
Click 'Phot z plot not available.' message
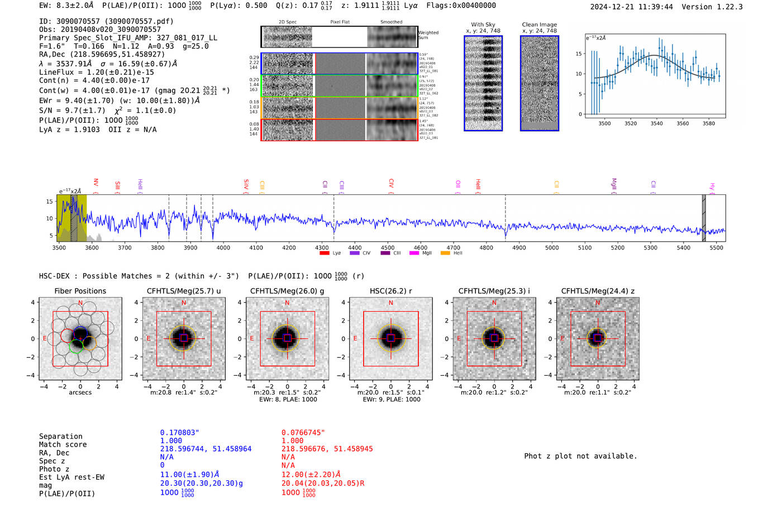[x=580, y=456]
